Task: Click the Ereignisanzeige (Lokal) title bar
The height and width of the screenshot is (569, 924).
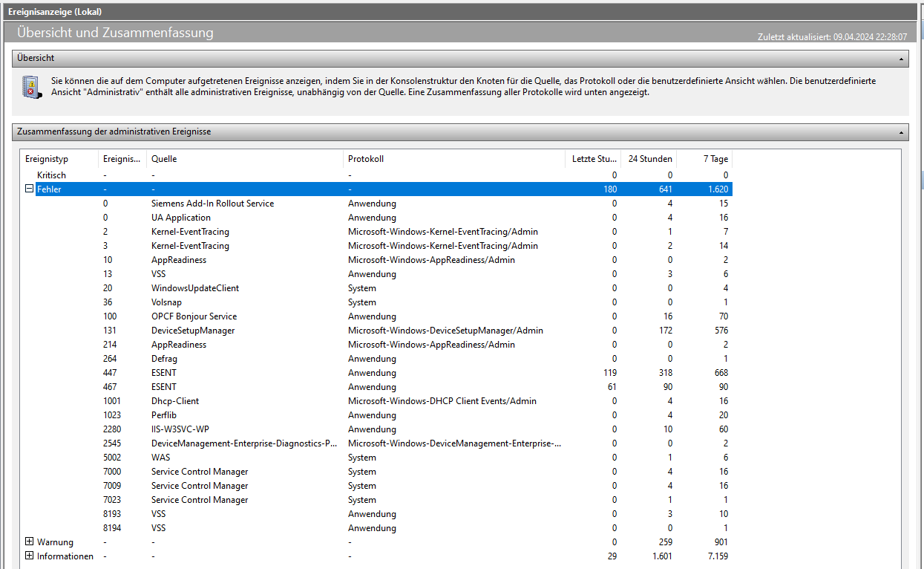Action: [462, 12]
